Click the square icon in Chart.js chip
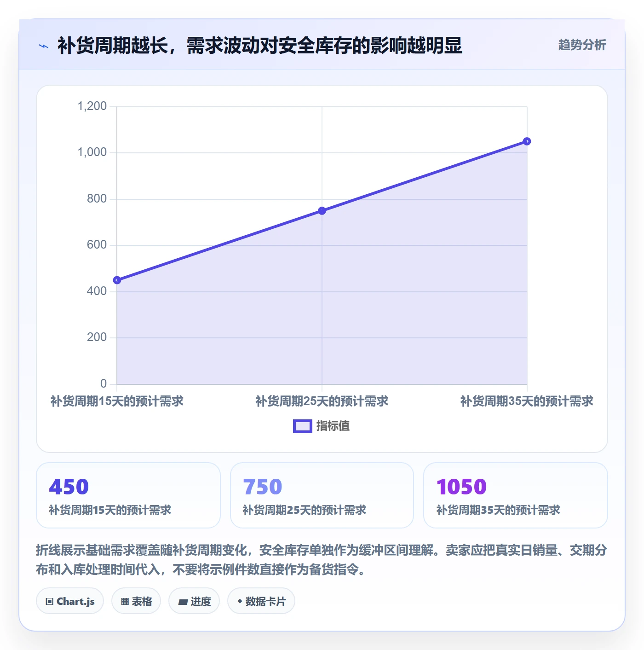Image resolution: width=644 pixels, height=650 pixels. [50, 601]
